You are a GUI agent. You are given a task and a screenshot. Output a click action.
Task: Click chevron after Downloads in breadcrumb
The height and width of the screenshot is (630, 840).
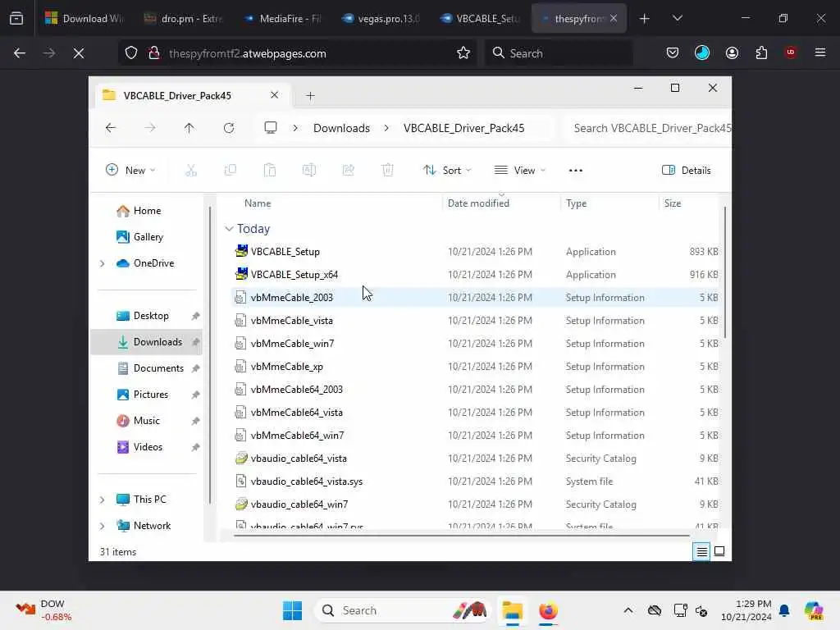click(x=386, y=128)
